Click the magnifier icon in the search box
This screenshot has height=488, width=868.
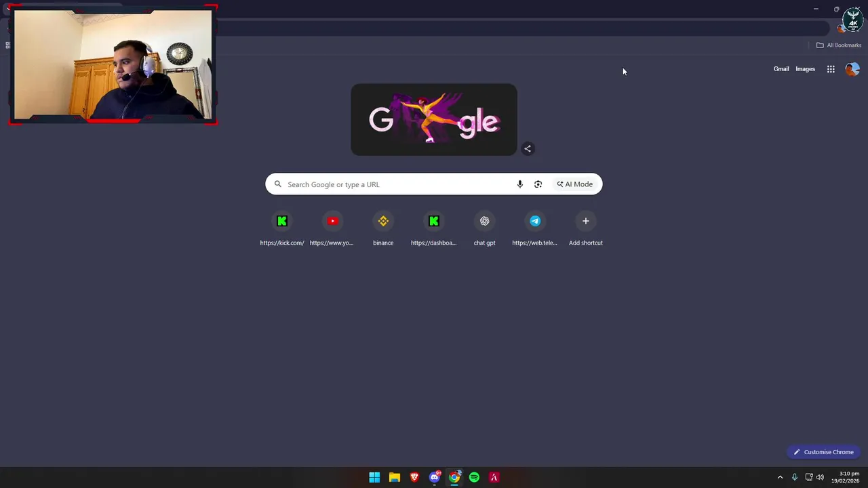point(277,184)
